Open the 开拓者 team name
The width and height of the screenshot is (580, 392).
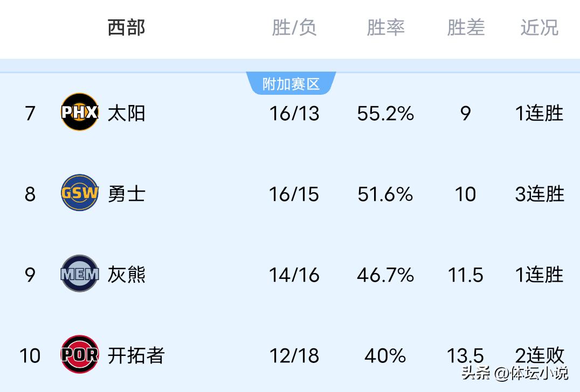coord(136,355)
